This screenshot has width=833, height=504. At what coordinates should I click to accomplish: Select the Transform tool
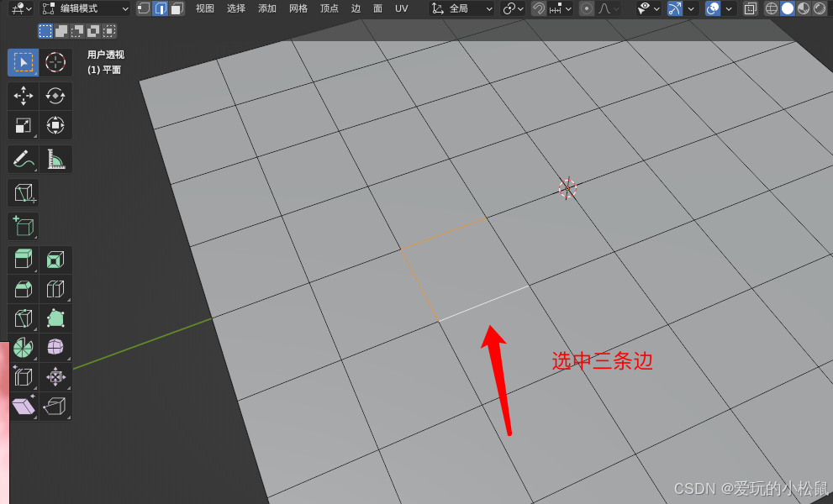[x=55, y=125]
